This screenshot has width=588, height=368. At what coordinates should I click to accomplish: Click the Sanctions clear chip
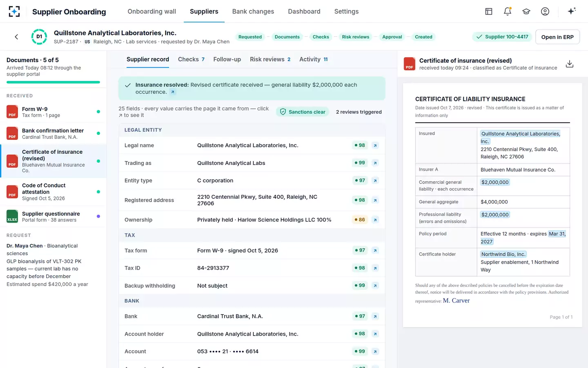point(303,112)
